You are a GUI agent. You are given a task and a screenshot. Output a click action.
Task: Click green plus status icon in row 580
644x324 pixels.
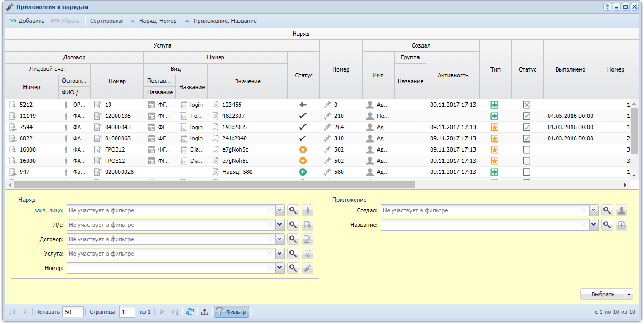pos(303,172)
